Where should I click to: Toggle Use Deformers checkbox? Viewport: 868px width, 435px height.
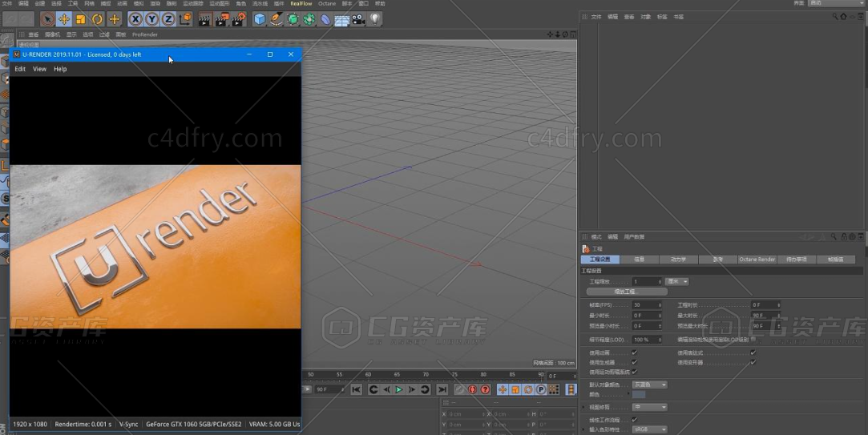[x=753, y=362]
